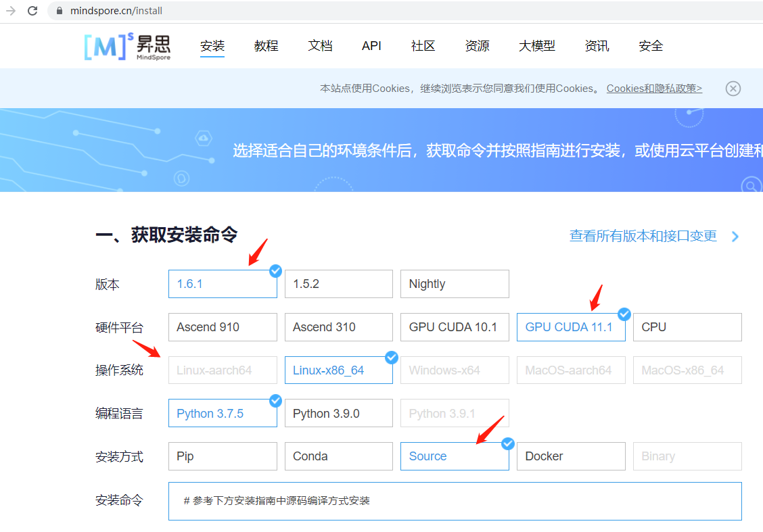Choose Docker installation method

[571, 456]
